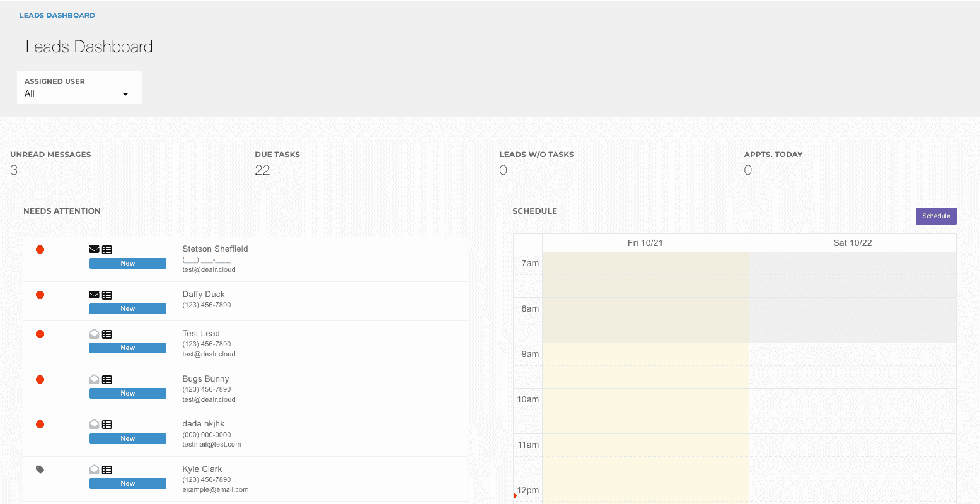
Task: Select the Sat 10/22 column header
Action: click(852, 243)
